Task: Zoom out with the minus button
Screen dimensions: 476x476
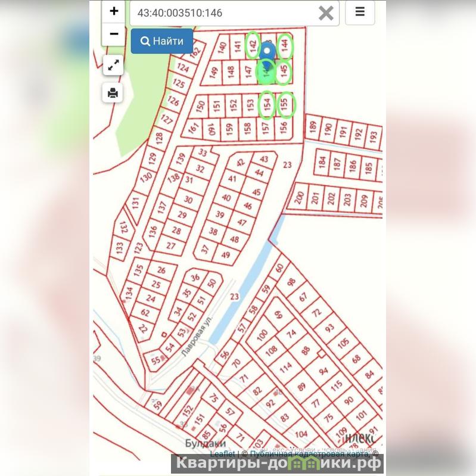Action: click(114, 34)
